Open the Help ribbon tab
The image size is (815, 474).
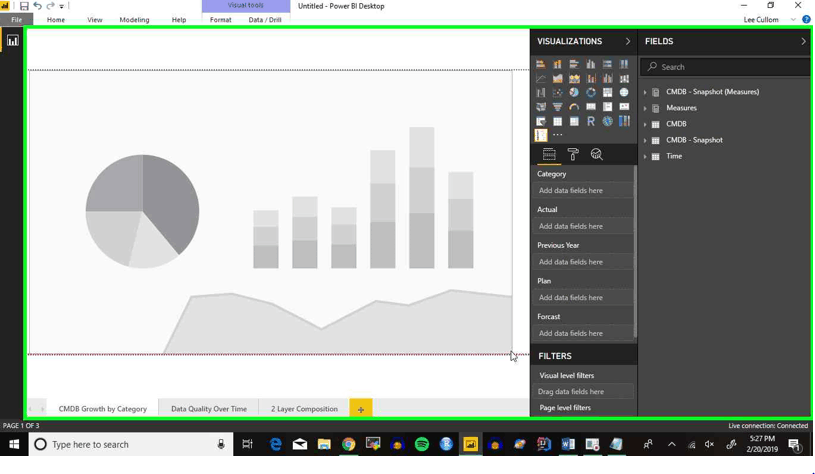(179, 20)
